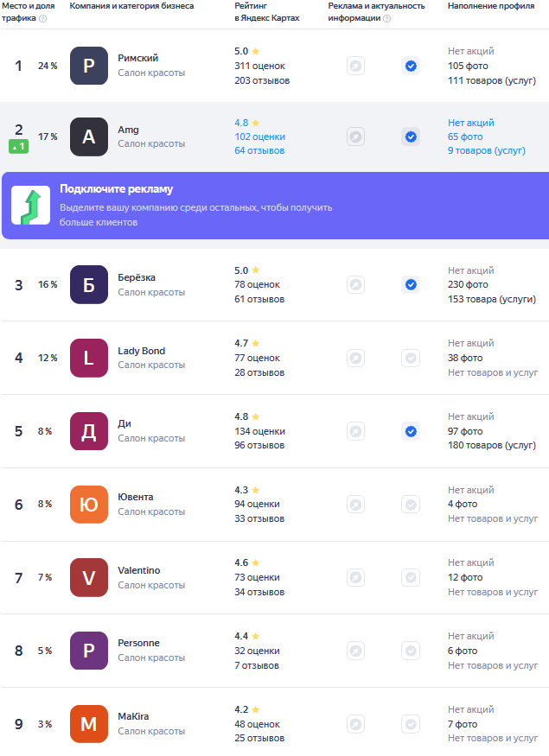Click the Наполнение профиля column header
The height and width of the screenshot is (756, 549).
pos(491,6)
